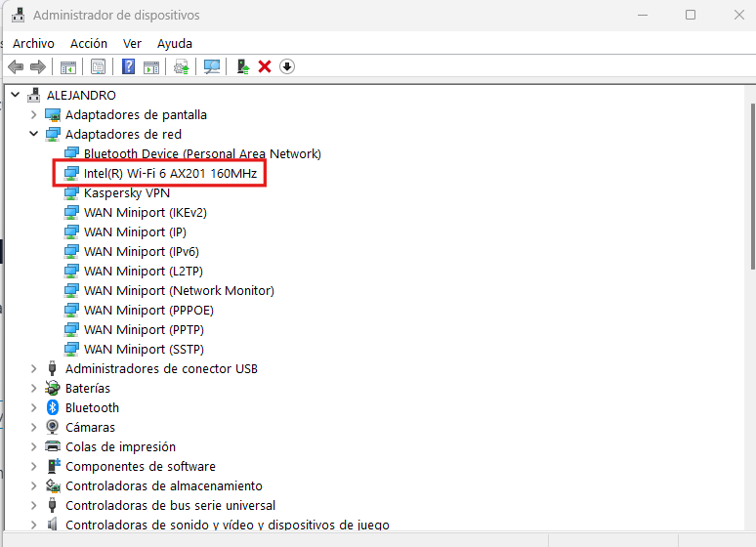The image size is (756, 547).
Task: Expand Adaptadores de pantalla
Action: [34, 115]
